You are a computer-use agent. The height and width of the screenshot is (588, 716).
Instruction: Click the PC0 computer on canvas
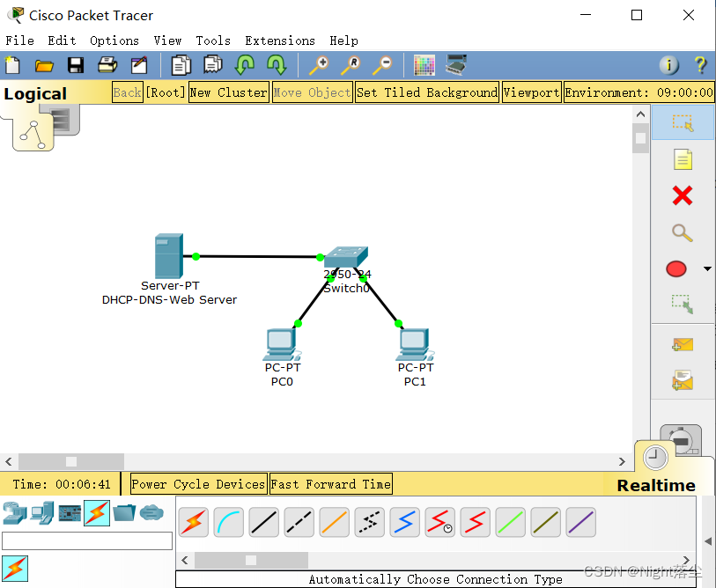click(x=282, y=344)
